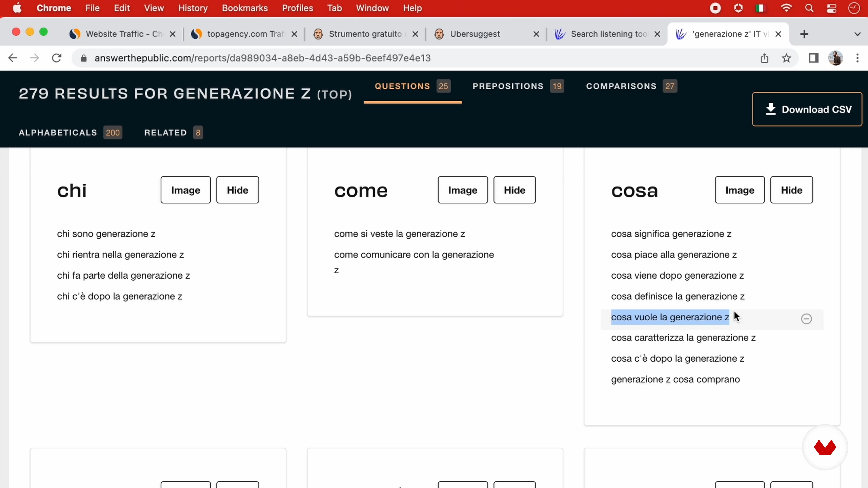Click highlighted 'cosa vuole la generazione z' text
The width and height of the screenshot is (868, 488).
tap(670, 317)
